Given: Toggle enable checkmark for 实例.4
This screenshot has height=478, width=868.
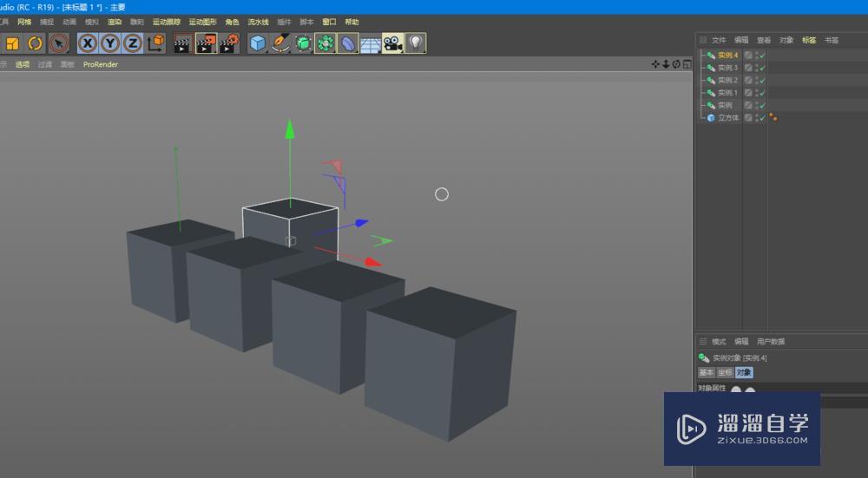Looking at the screenshot, I should pyautogui.click(x=762, y=56).
